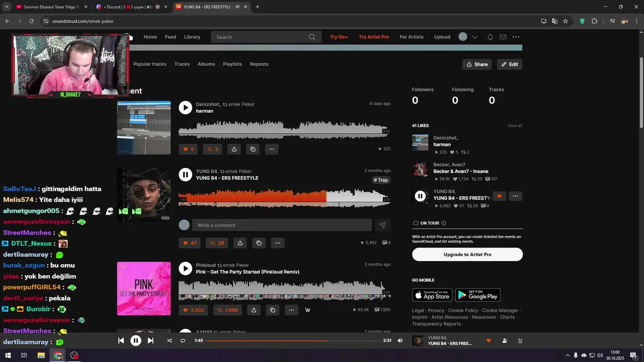
Task: Click the share icon on Pink - Get The Party Started
Action: coord(254,310)
